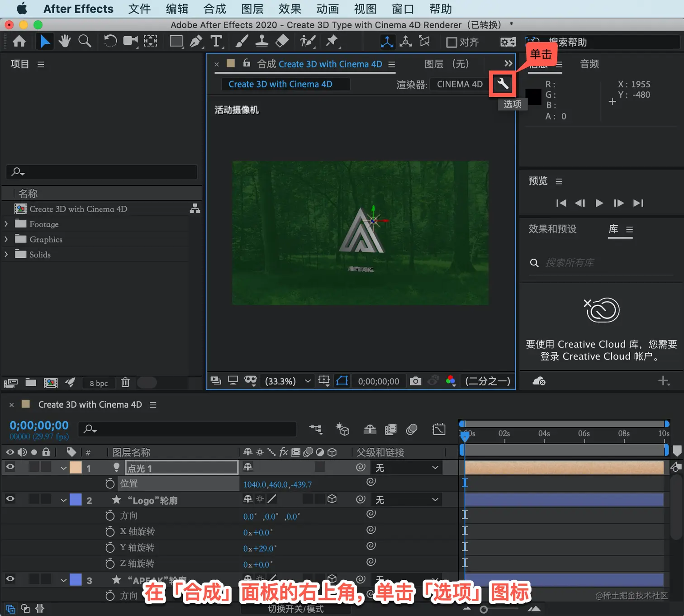Create a new composition from Project panel

coord(51,383)
